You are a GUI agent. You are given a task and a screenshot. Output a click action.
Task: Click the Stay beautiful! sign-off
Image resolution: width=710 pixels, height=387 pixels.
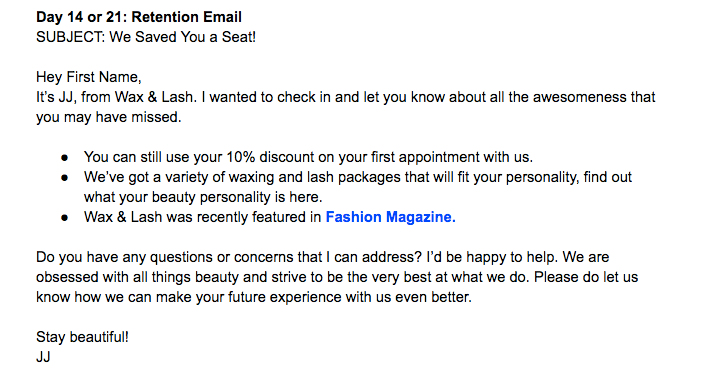pos(82,337)
